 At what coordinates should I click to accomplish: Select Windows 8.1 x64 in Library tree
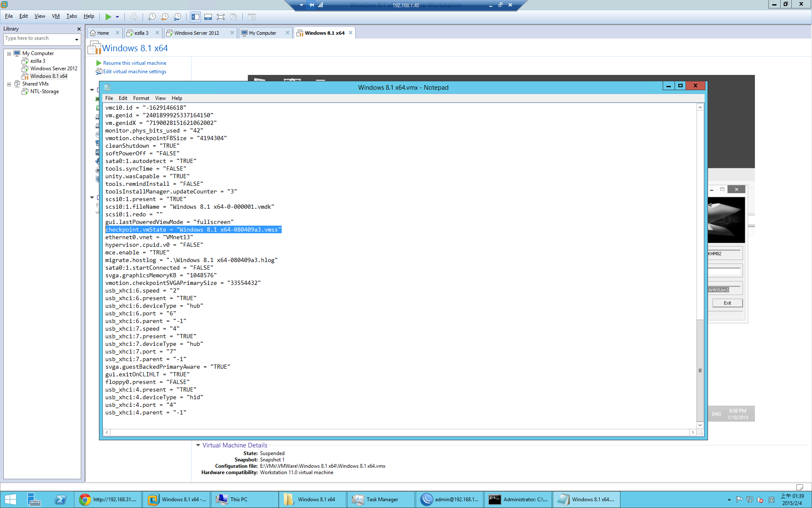49,76
